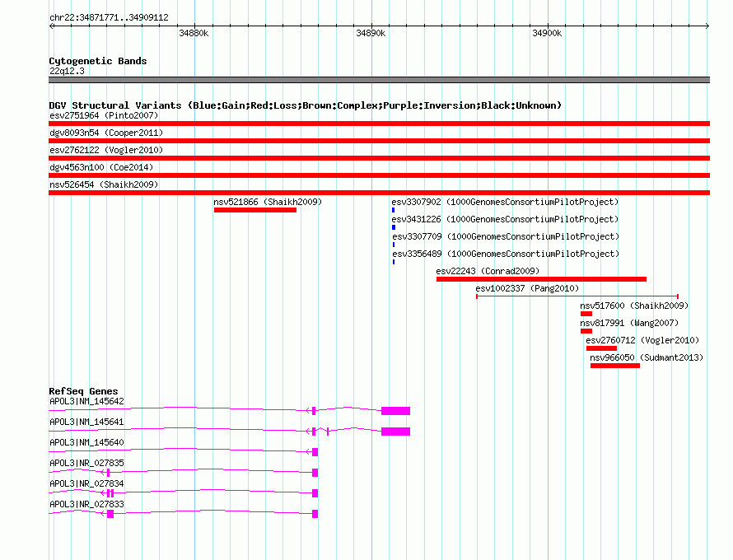Open nsv966050 (Sudmant2013) variant label
This screenshot has height=560, width=733.
point(647,357)
